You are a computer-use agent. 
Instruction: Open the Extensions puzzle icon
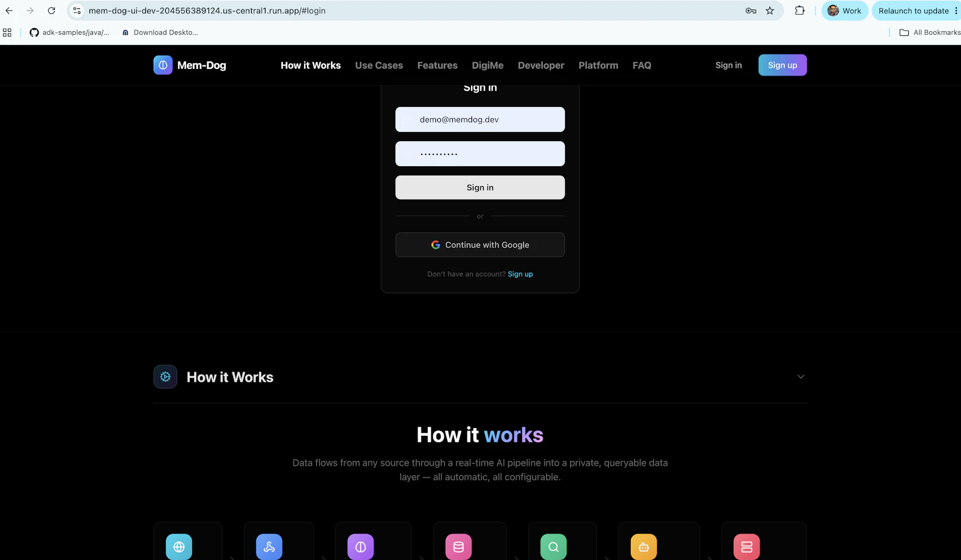(x=799, y=11)
